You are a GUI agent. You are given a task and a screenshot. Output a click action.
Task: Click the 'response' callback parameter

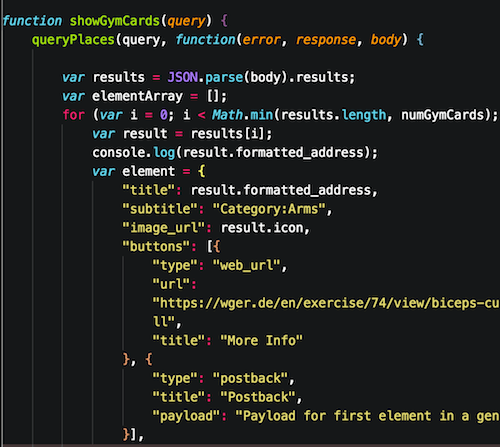pos(326,40)
